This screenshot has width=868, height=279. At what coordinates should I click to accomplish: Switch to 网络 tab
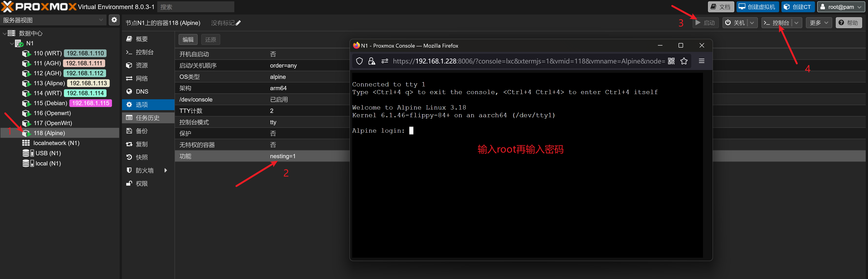click(141, 78)
